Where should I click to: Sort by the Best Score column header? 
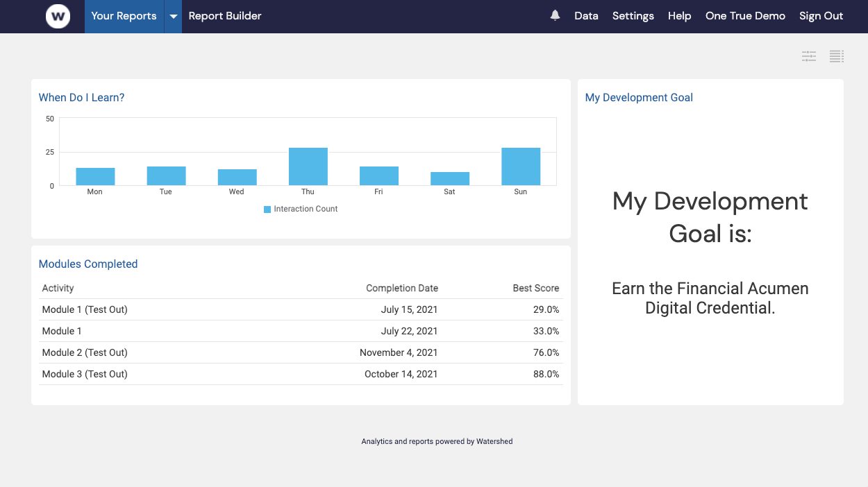(535, 288)
